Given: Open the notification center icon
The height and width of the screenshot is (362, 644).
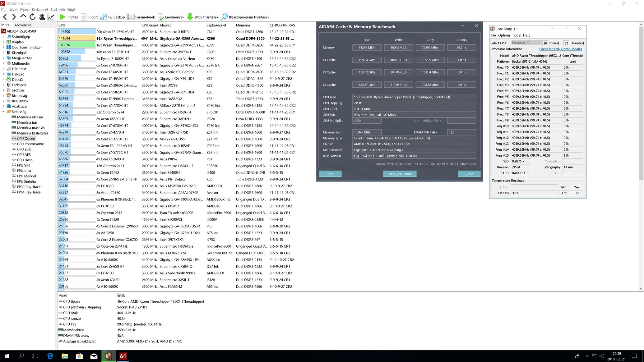Looking at the screenshot, I should [x=634, y=356].
